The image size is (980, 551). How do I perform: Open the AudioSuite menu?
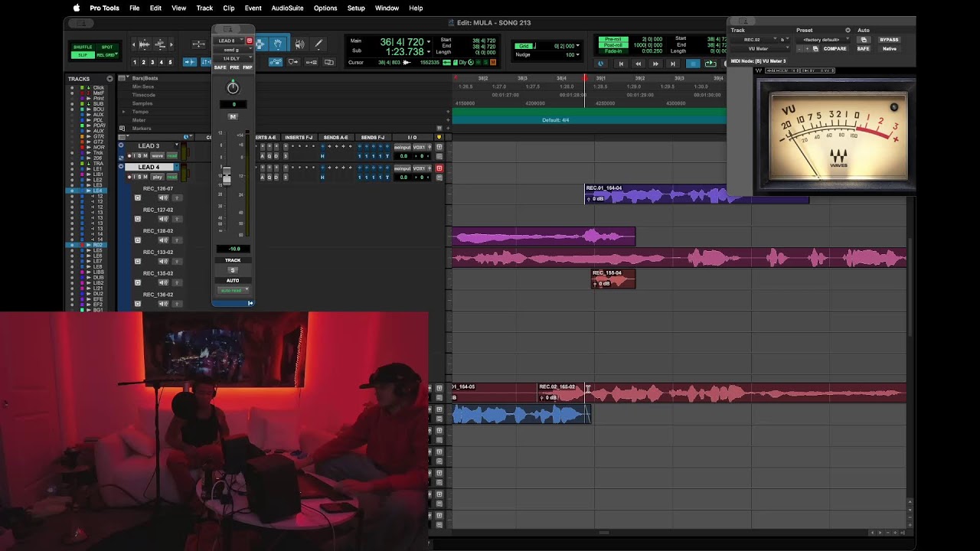287,8
